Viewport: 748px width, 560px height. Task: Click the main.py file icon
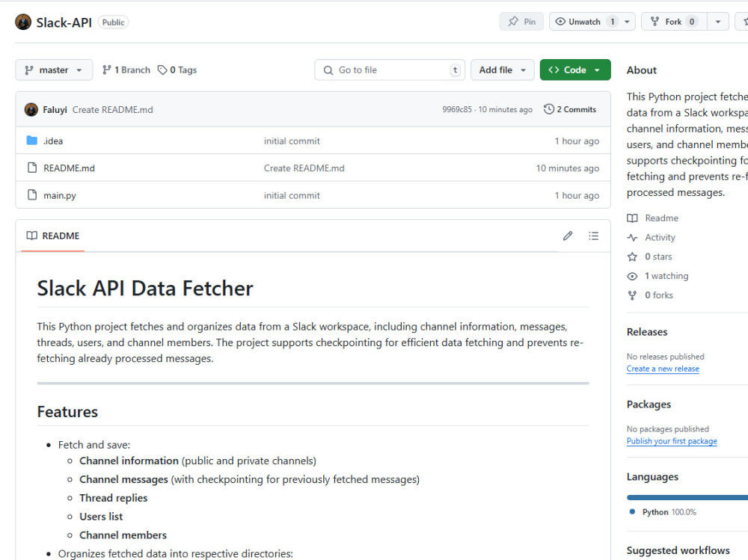point(32,194)
